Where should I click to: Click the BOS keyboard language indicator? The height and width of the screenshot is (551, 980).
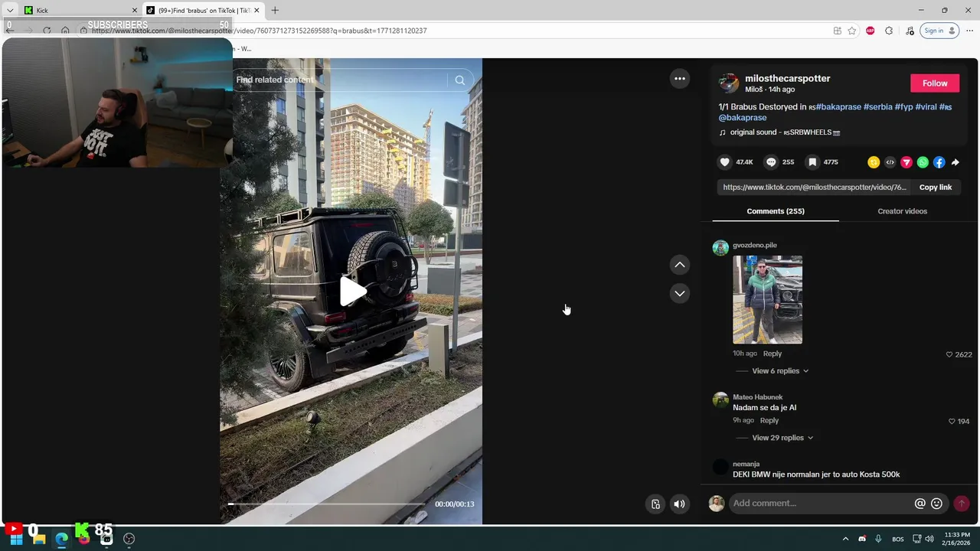tap(898, 540)
